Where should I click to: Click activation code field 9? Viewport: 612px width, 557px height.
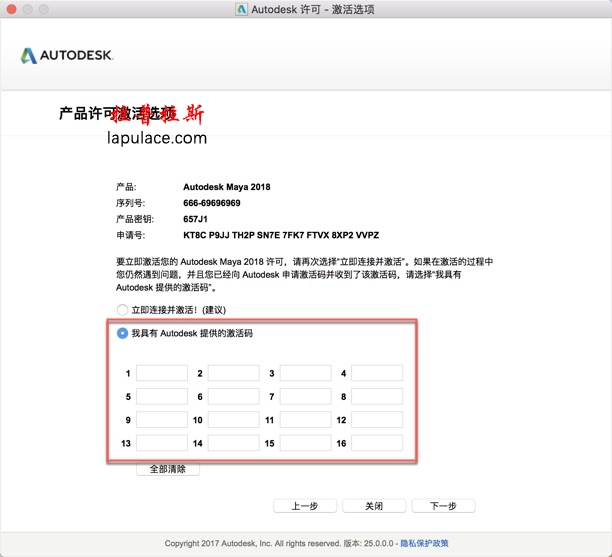pyautogui.click(x=162, y=420)
